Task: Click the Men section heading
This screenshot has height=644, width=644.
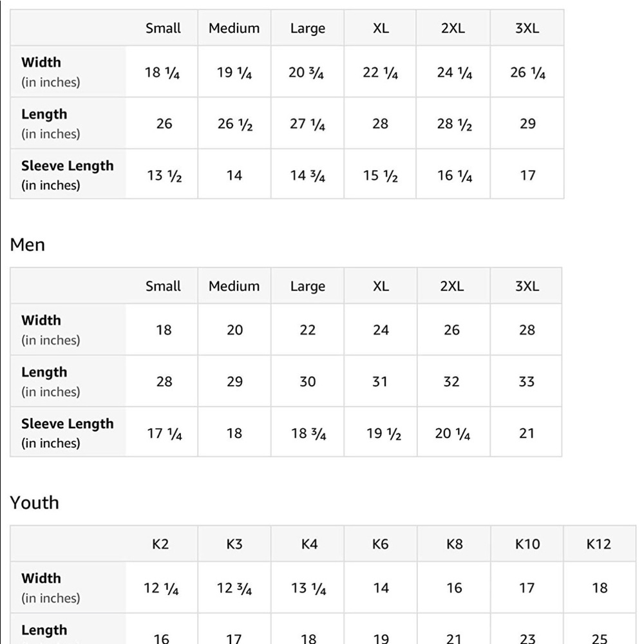Action: pyautogui.click(x=28, y=245)
